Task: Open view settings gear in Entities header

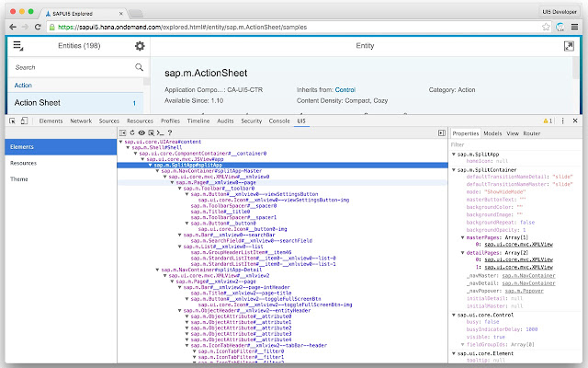Action: pos(140,46)
